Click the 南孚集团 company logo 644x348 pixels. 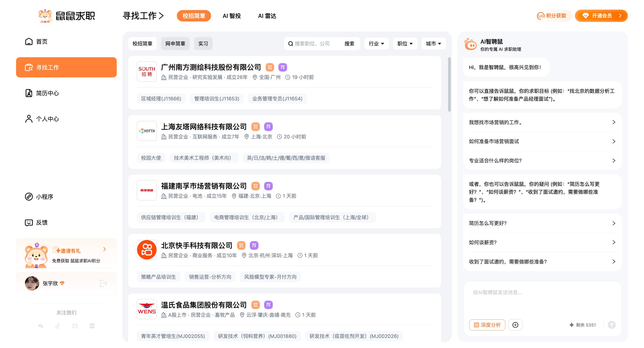(x=147, y=190)
